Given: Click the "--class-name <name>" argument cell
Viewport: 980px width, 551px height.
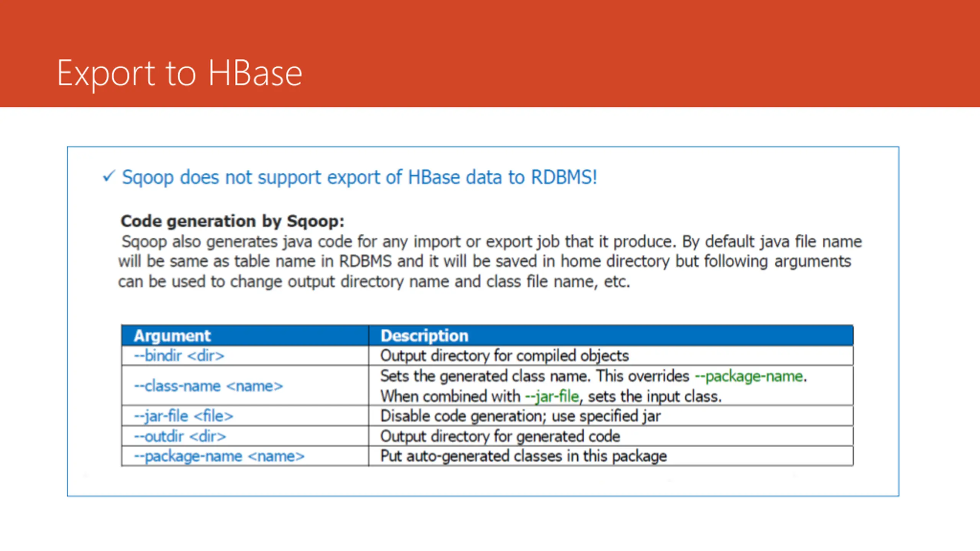Looking at the screenshot, I should [x=245, y=386].
